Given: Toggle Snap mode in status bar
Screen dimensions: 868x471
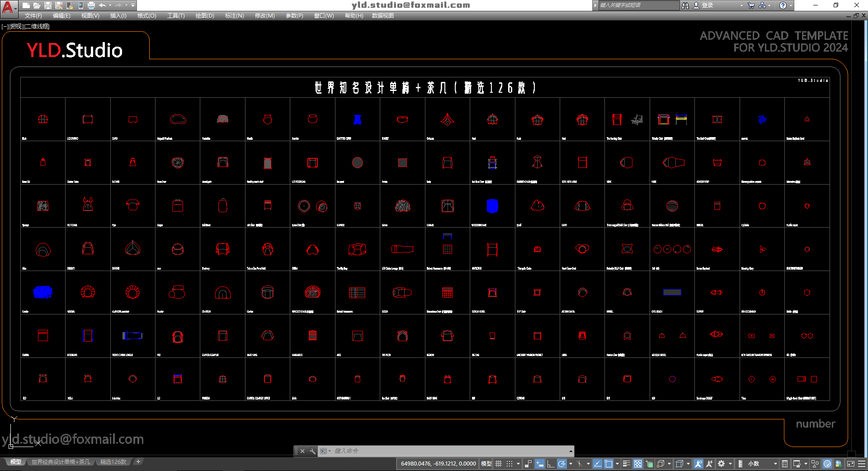Looking at the screenshot, I should click(509, 464).
